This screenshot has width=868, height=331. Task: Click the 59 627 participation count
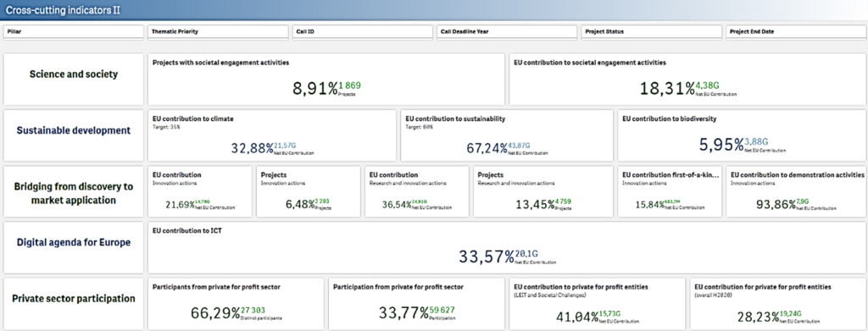coord(442,311)
